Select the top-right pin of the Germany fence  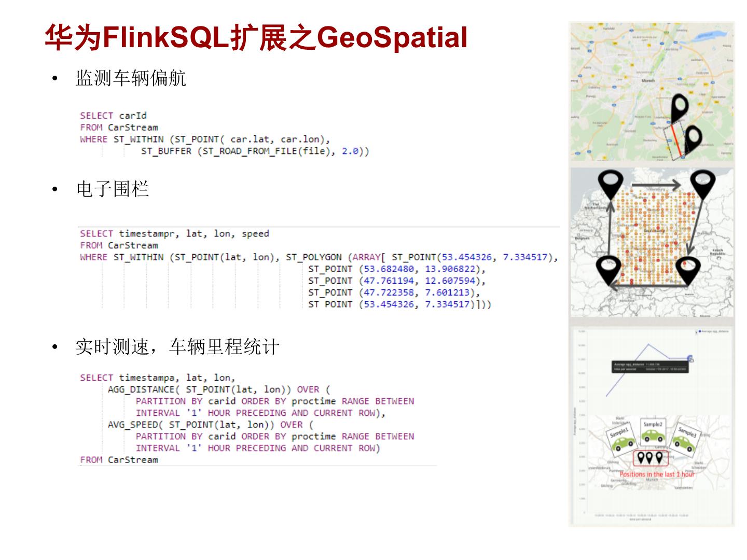click(x=702, y=185)
